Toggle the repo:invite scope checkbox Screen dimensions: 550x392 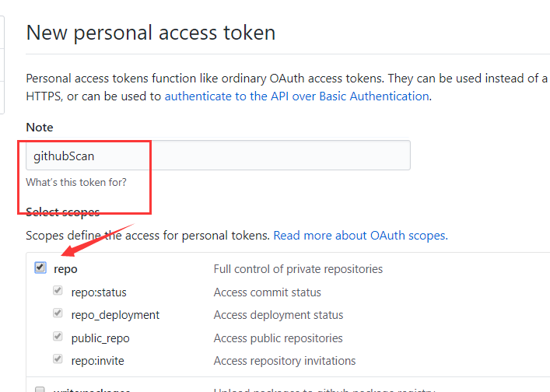(58, 359)
